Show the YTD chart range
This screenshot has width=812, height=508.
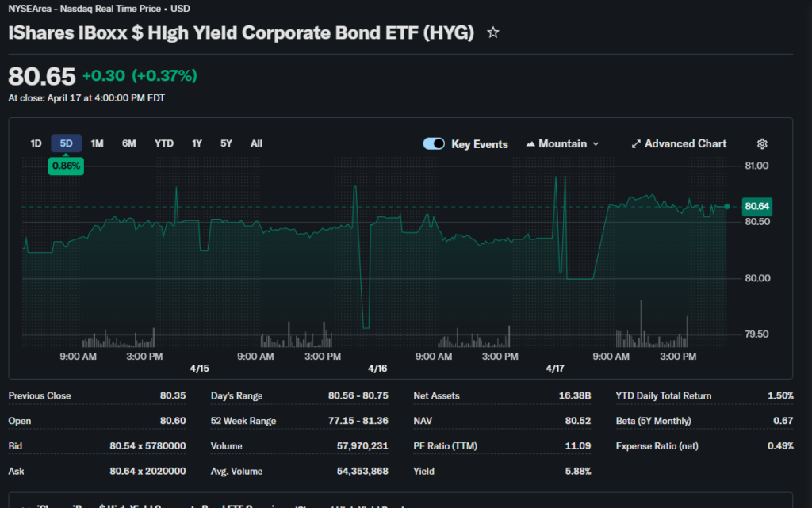[x=163, y=143]
